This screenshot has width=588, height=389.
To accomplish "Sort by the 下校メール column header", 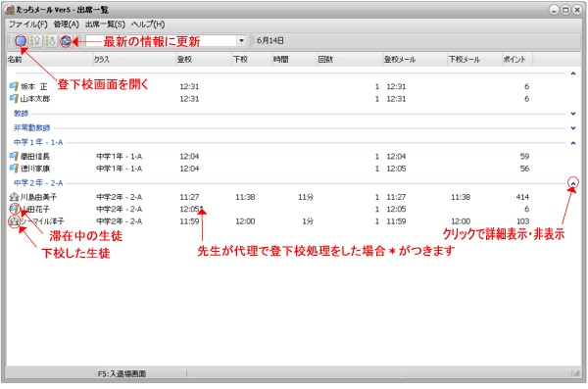I will tap(474, 59).
